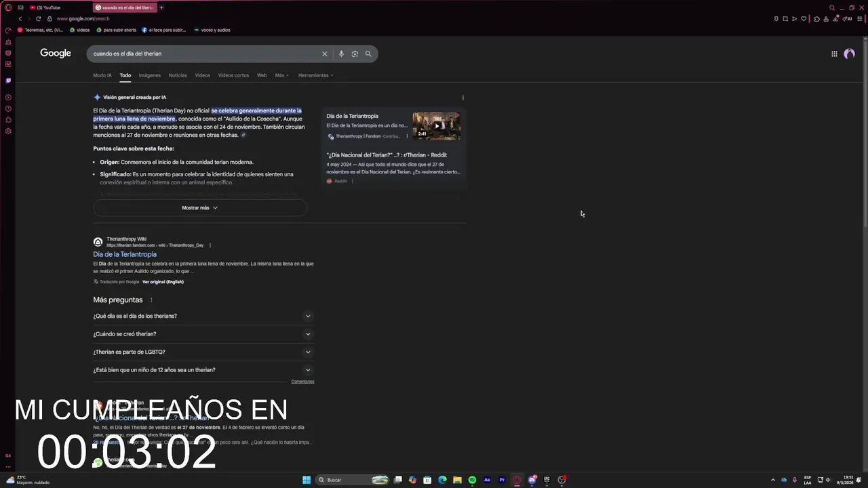Reload the current page
The height and width of the screenshot is (488, 868).
click(x=38, y=19)
